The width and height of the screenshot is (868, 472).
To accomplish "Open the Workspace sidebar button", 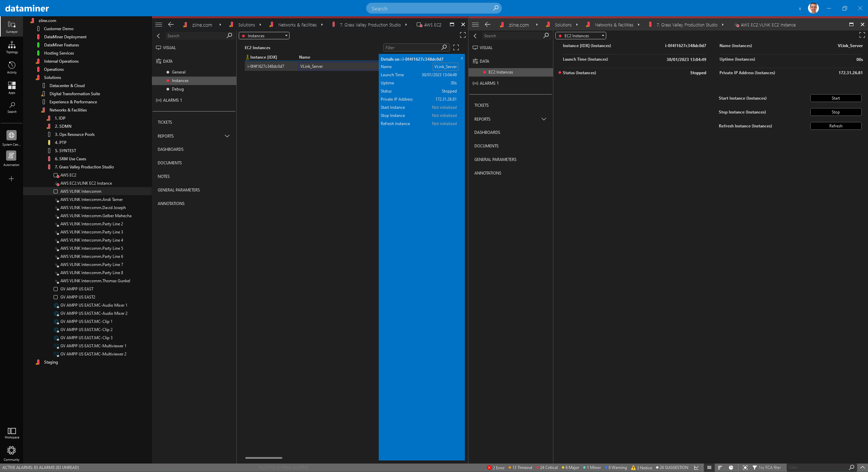I will pyautogui.click(x=12, y=433).
